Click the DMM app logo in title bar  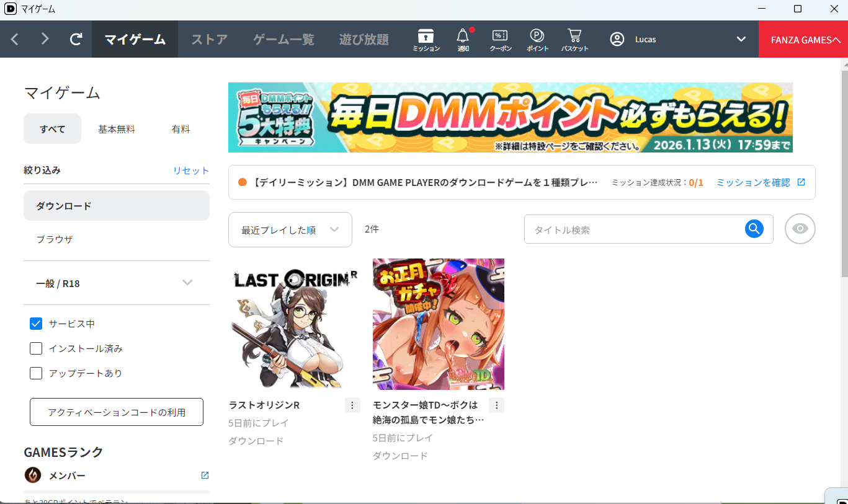coord(11,9)
